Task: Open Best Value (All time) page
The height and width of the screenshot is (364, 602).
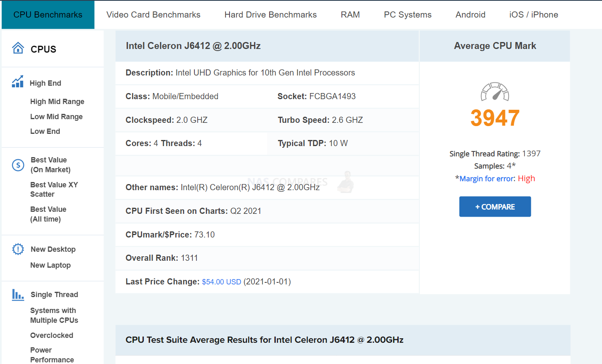Action: [48, 214]
